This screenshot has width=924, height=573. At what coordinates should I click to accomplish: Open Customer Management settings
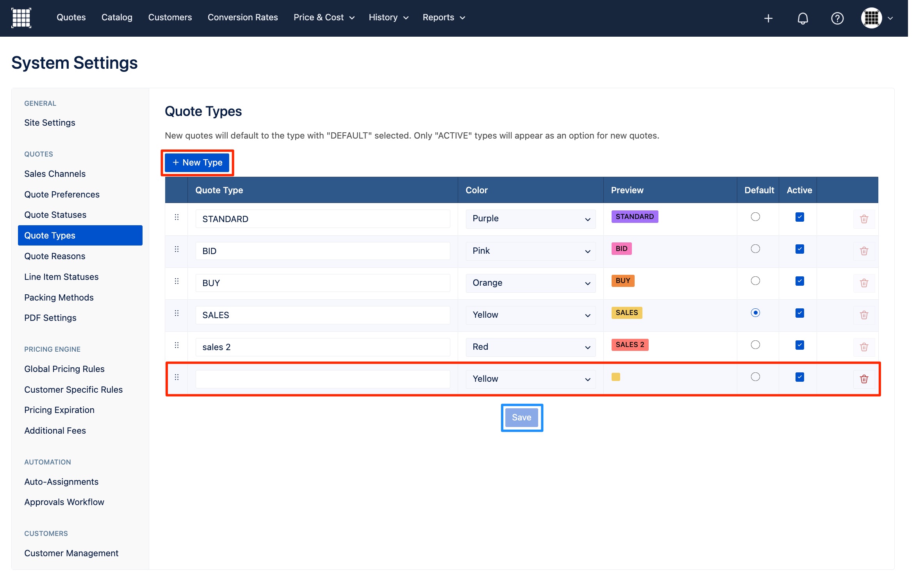click(71, 553)
